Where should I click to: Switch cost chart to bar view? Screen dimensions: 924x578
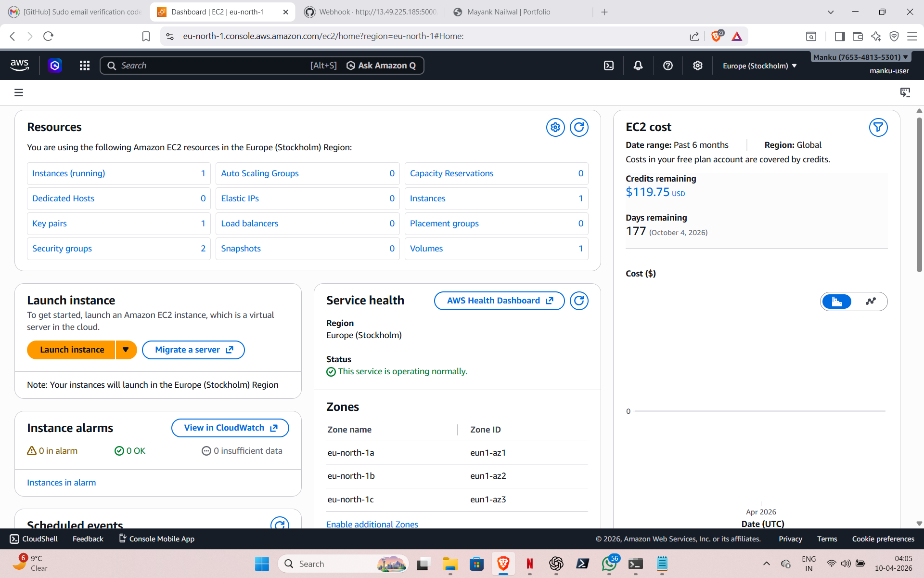(837, 302)
